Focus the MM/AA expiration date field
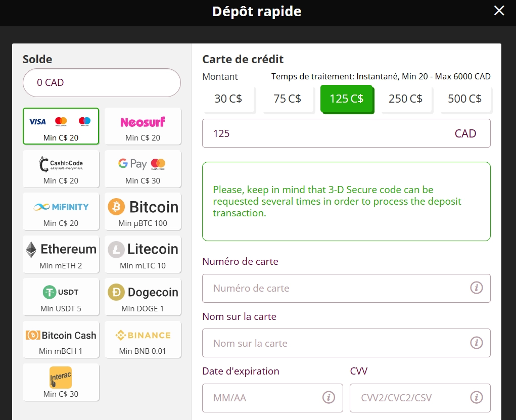Viewport: 516px width, 420px height. pos(265,397)
